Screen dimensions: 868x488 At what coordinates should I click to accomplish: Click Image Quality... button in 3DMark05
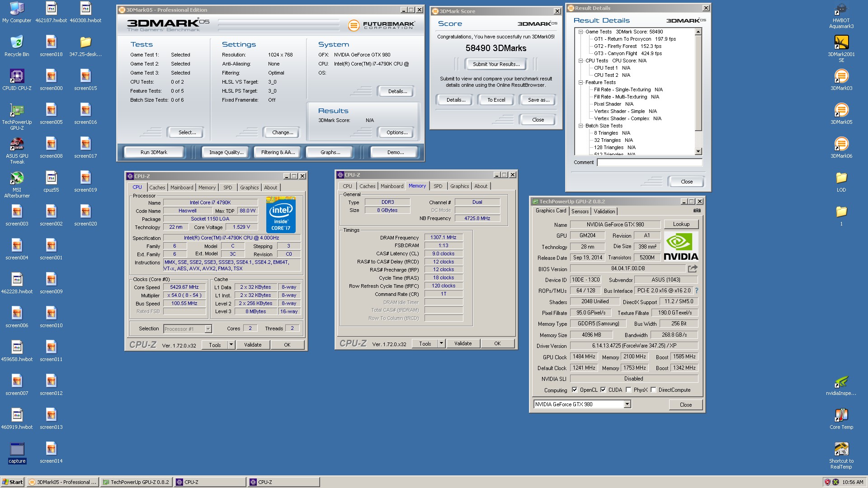click(x=226, y=152)
